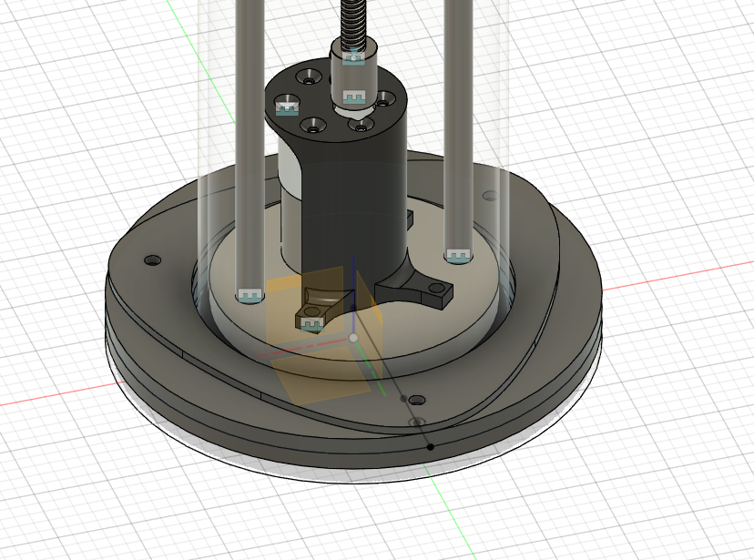Select the white origin point marker
This screenshot has width=754, height=560.
coord(353,337)
